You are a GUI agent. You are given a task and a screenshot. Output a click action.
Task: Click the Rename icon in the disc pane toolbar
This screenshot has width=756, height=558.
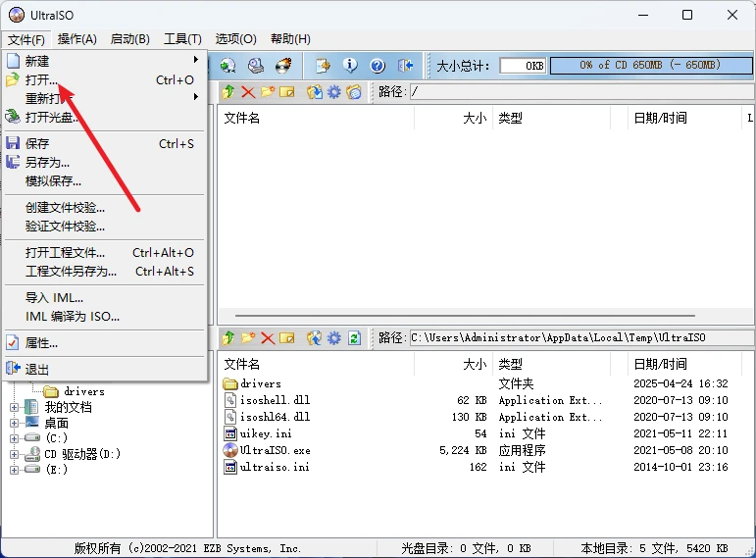click(x=287, y=91)
